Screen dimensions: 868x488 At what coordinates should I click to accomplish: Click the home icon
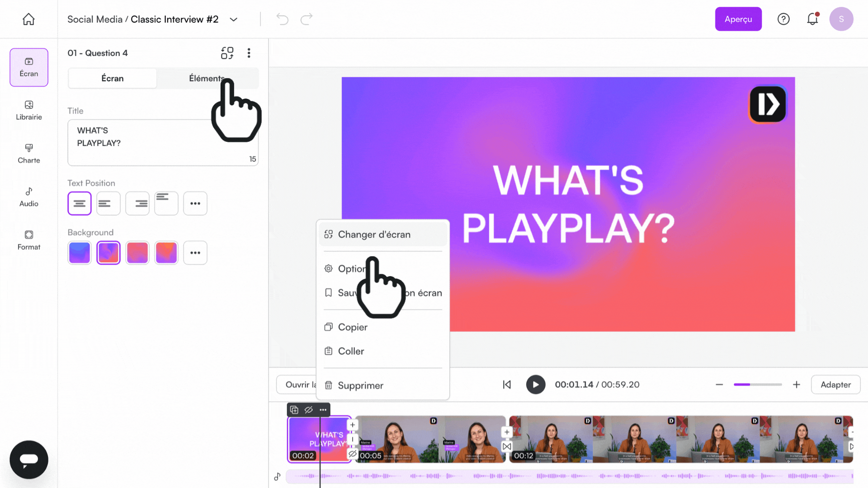[x=28, y=19]
